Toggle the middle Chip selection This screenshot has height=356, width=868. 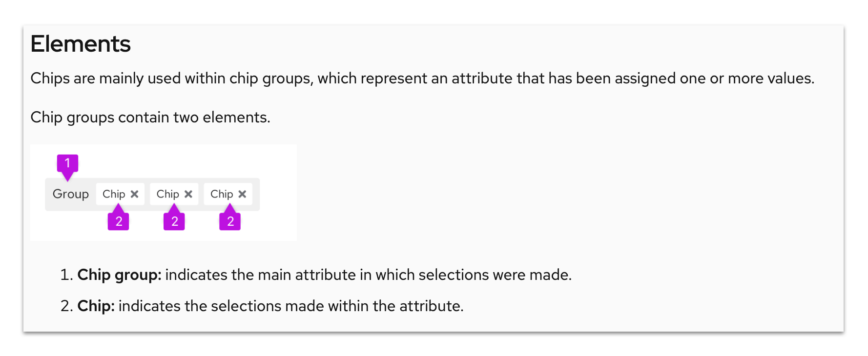point(169,194)
